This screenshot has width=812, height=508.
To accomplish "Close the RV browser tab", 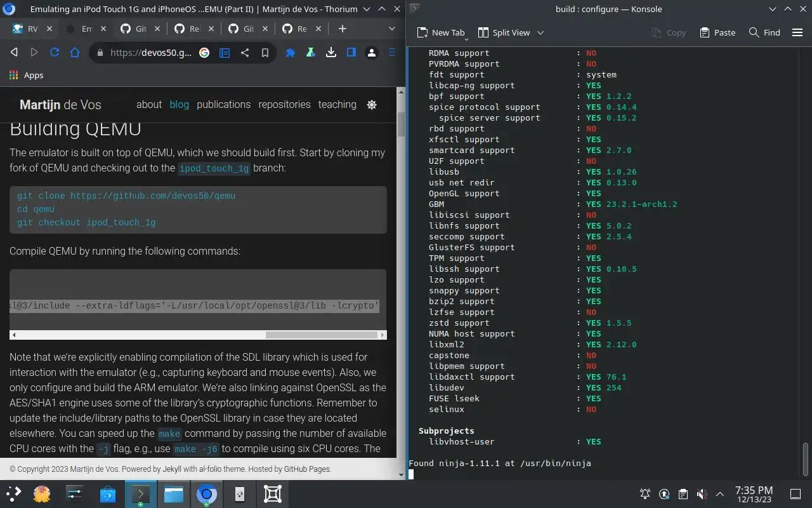I will 49,29.
